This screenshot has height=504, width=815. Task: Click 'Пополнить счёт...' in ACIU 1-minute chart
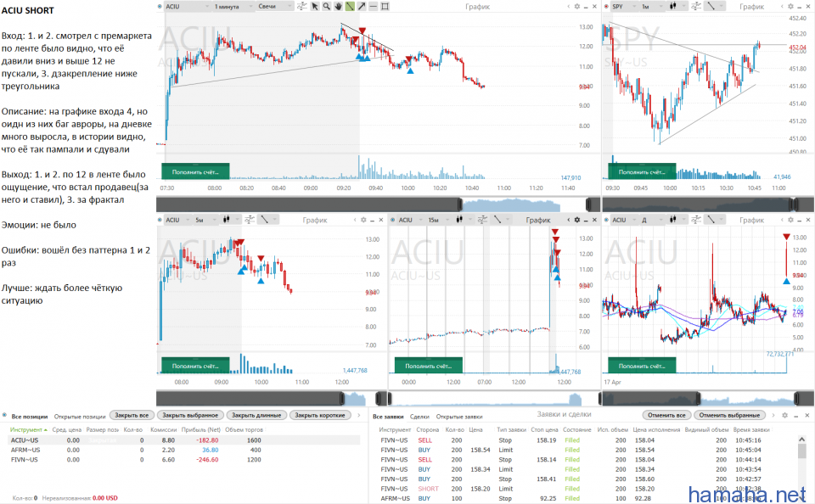click(195, 171)
